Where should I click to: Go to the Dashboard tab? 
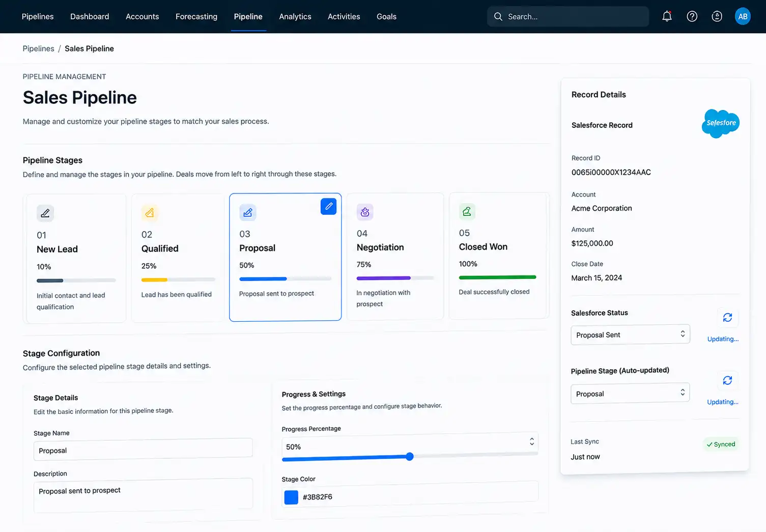coord(90,16)
